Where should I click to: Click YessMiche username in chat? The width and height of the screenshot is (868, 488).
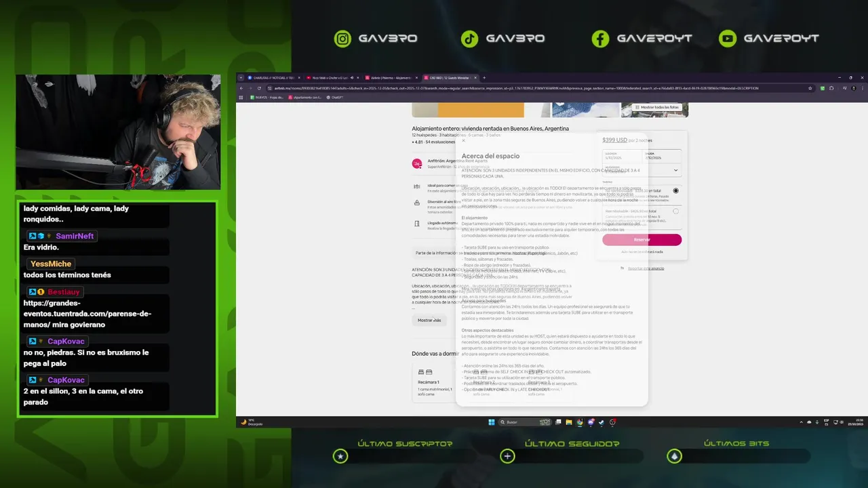[x=51, y=264]
